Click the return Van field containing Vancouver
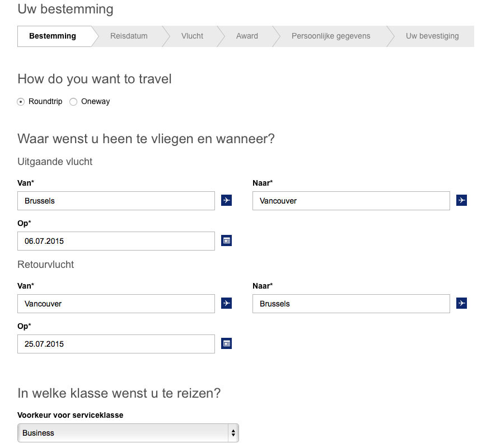Viewport: 491px width, 448px height. coord(116,304)
